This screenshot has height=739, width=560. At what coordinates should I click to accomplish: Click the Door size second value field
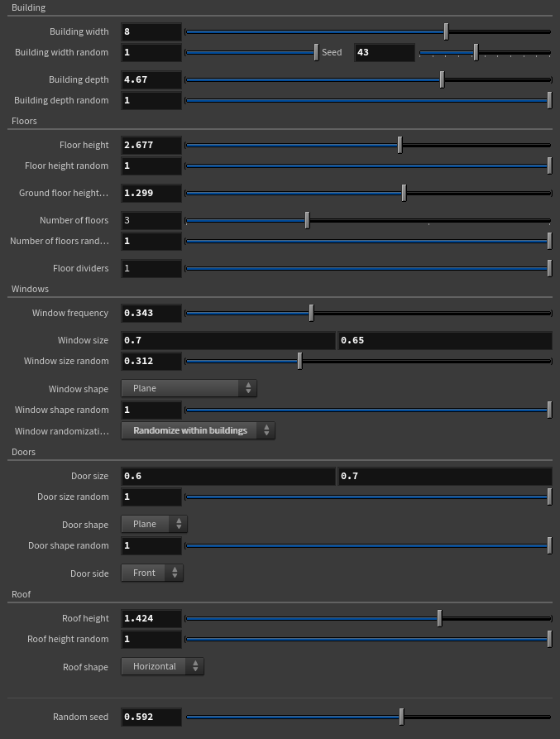[445, 476]
